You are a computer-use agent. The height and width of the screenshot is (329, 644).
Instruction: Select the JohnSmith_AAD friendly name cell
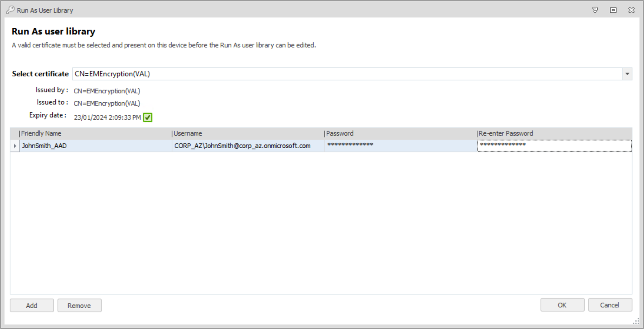[x=94, y=146]
